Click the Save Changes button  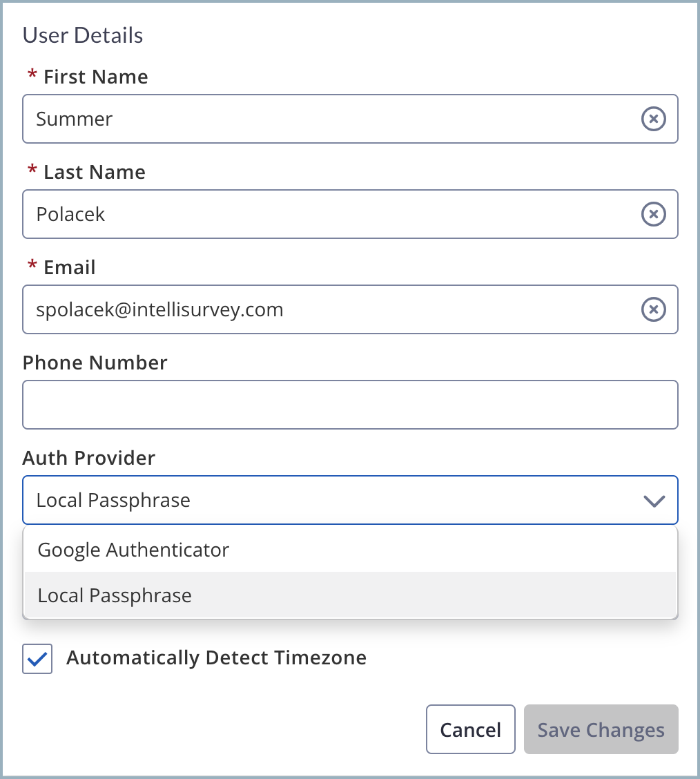point(601,729)
